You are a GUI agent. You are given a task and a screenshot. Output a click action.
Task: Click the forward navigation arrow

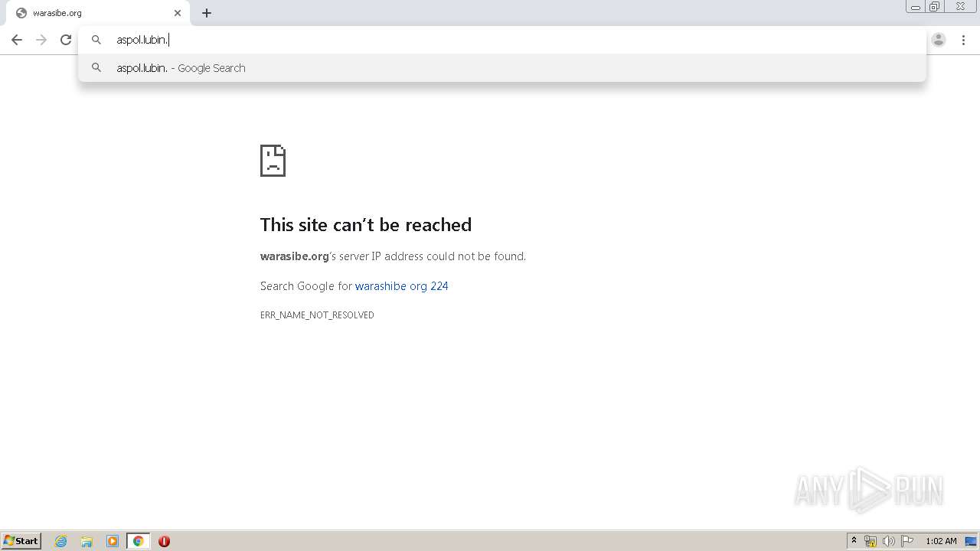[x=41, y=40]
